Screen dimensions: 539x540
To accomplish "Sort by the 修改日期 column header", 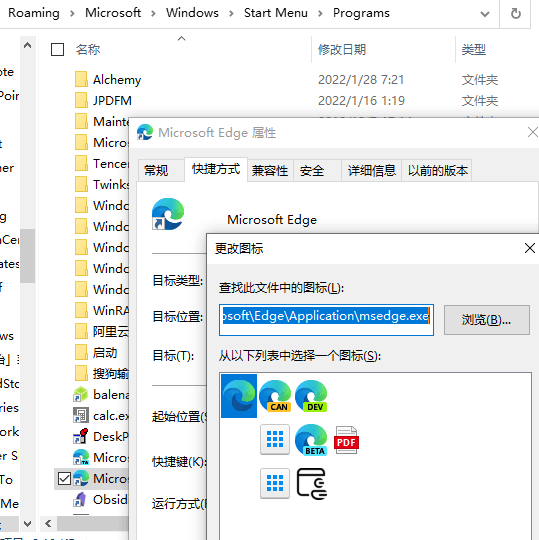I will click(x=342, y=49).
